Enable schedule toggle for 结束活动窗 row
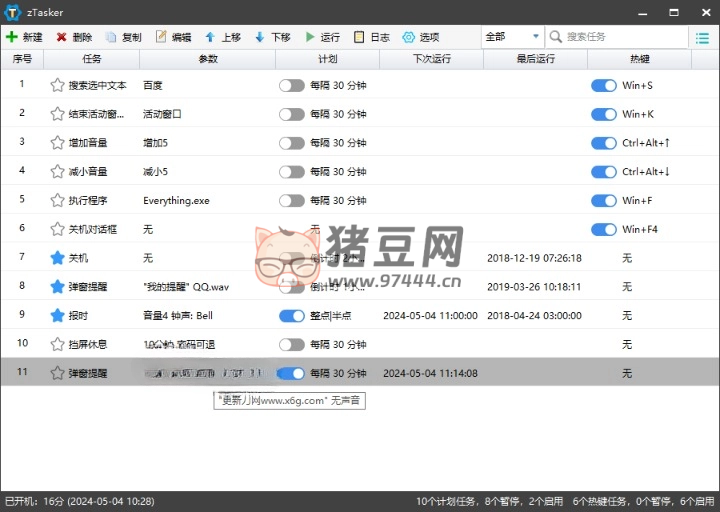 point(292,114)
